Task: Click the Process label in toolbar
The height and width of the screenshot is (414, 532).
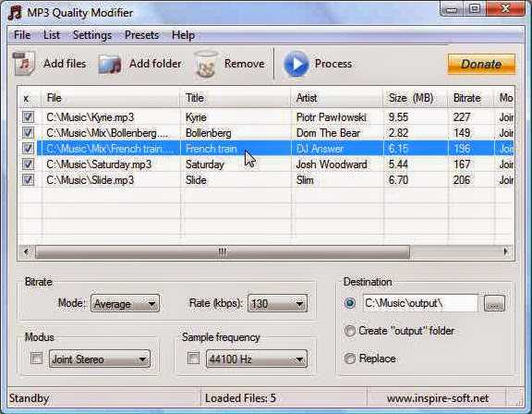Action: (x=333, y=64)
